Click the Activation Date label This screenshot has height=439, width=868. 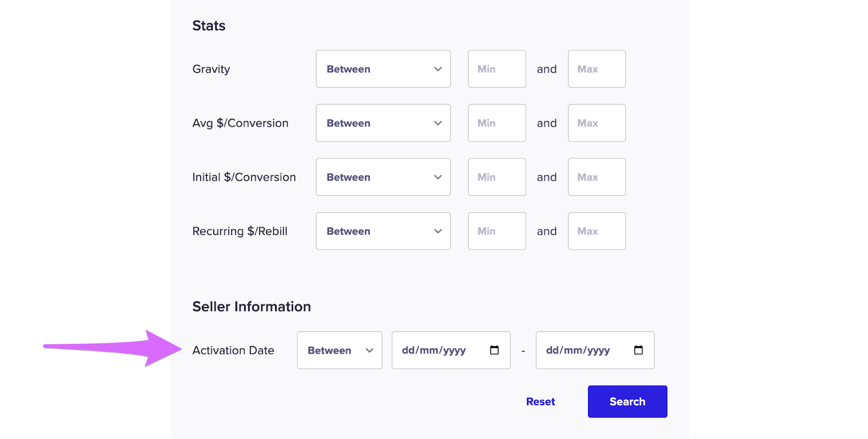233,351
